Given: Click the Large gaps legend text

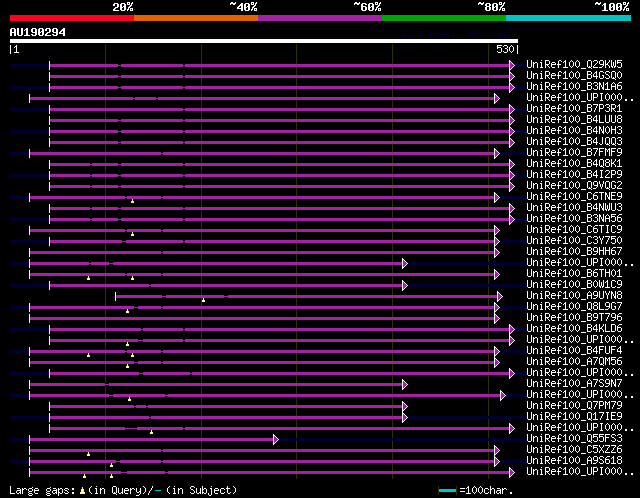Looking at the screenshot, I should [x=42, y=490].
